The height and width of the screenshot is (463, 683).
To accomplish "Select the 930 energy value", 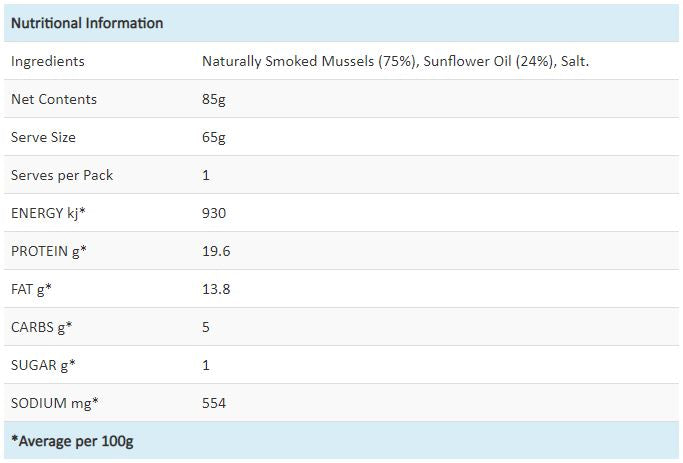I will (x=214, y=213).
